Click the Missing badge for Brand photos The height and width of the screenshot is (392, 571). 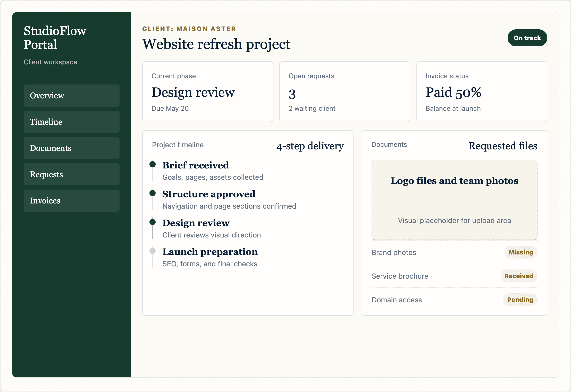[x=521, y=252]
